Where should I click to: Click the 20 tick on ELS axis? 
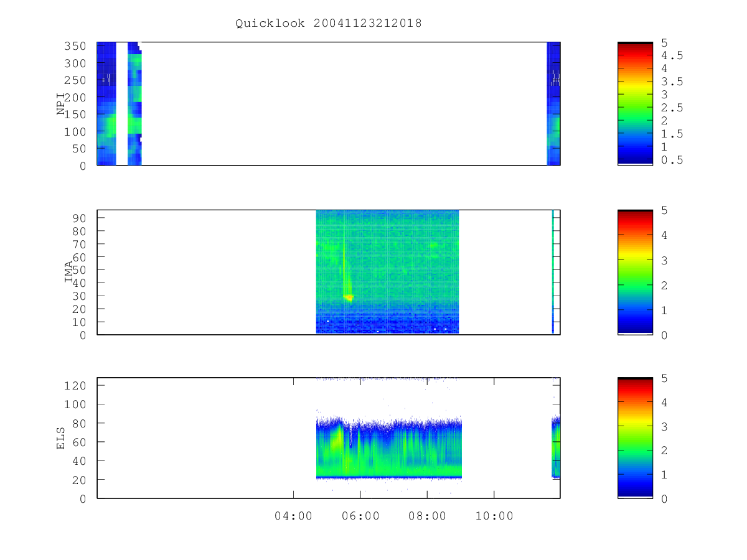(x=81, y=480)
